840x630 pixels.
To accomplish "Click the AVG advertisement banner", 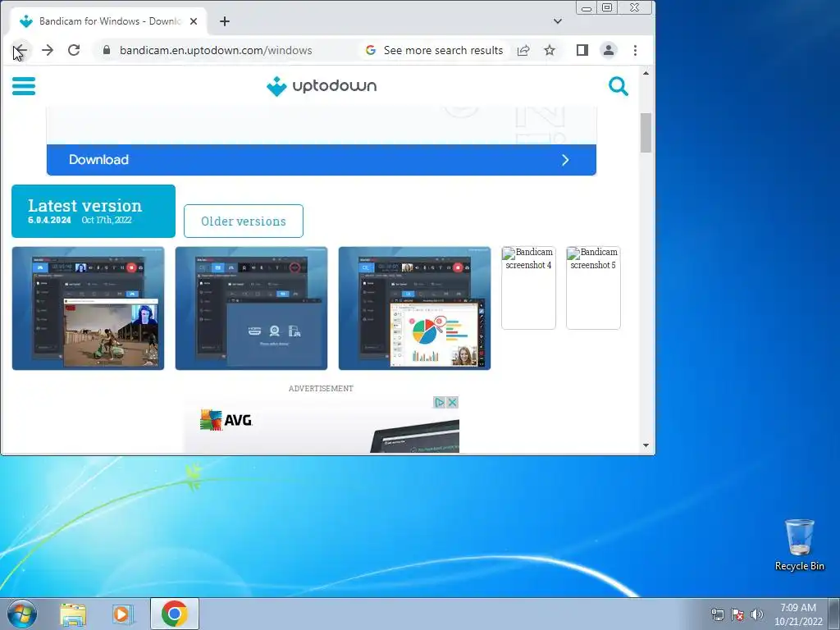I will (x=322, y=424).
